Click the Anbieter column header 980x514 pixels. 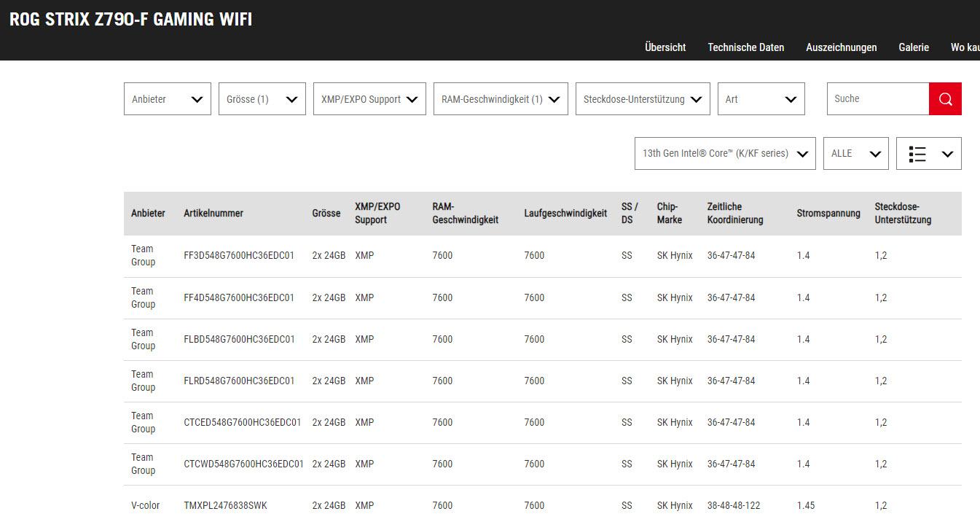148,214
